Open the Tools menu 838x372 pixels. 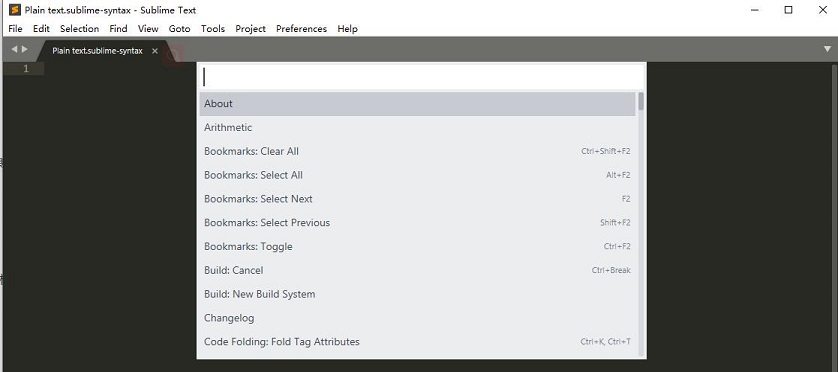pos(213,29)
